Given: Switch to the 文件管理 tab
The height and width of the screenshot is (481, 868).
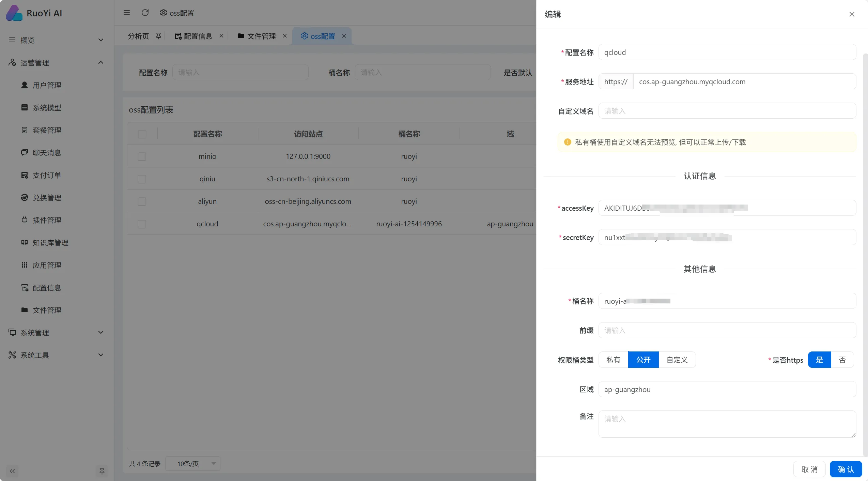Looking at the screenshot, I should [261, 36].
